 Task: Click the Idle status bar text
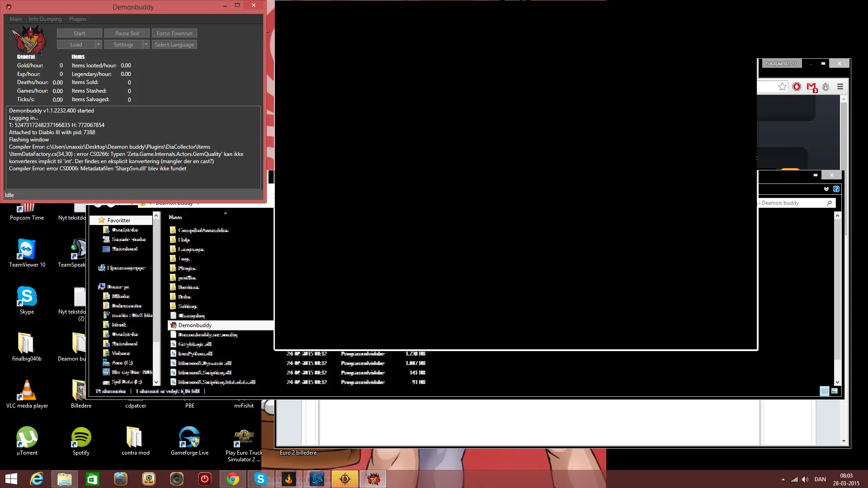(x=9, y=195)
